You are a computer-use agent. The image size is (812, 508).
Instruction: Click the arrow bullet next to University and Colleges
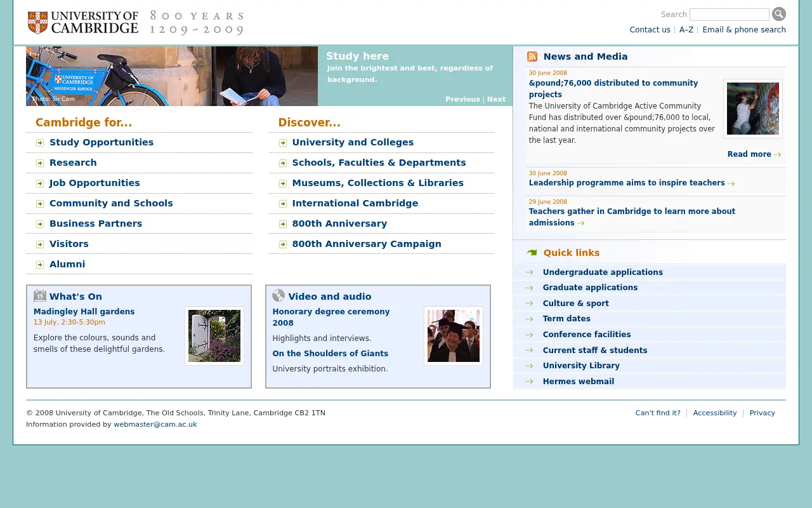click(x=283, y=143)
